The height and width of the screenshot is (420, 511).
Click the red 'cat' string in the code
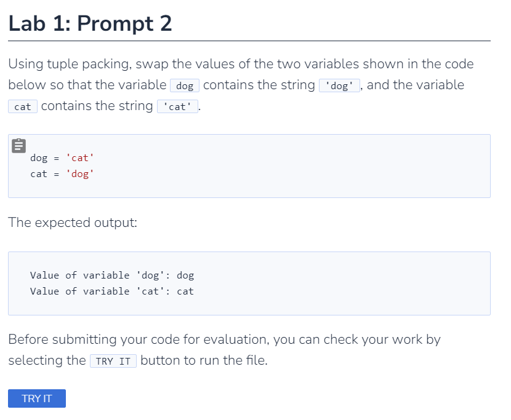point(80,158)
